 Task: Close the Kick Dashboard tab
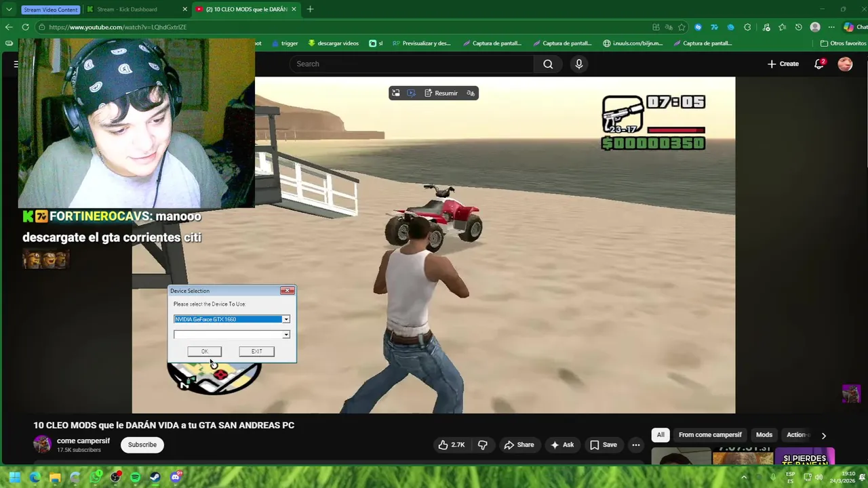(x=185, y=9)
